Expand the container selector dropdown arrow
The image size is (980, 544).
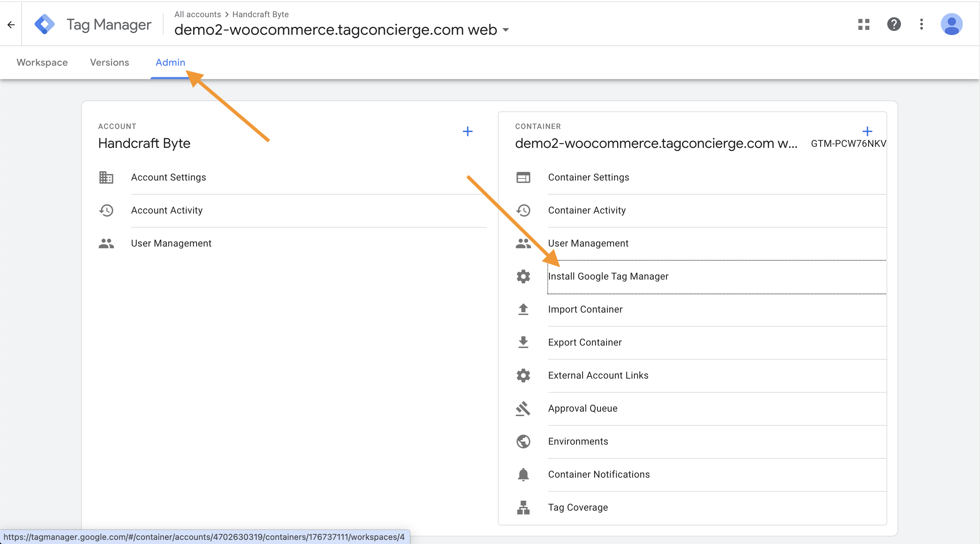[505, 30]
